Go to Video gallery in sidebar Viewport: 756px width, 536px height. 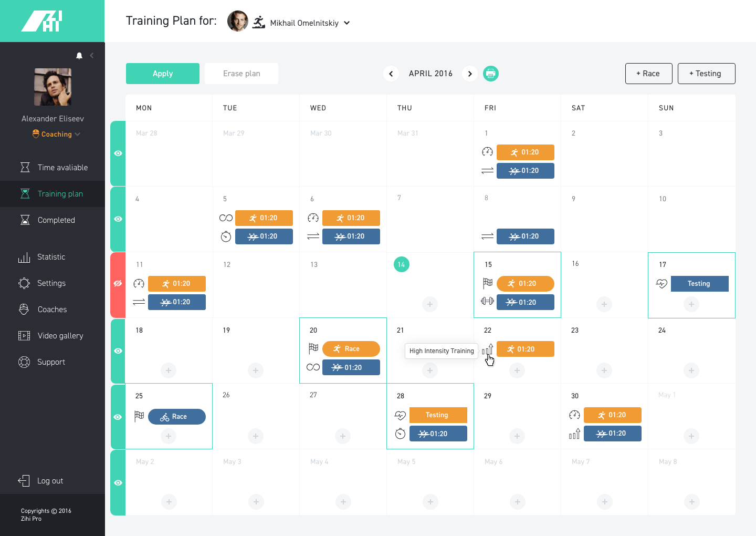pos(60,336)
